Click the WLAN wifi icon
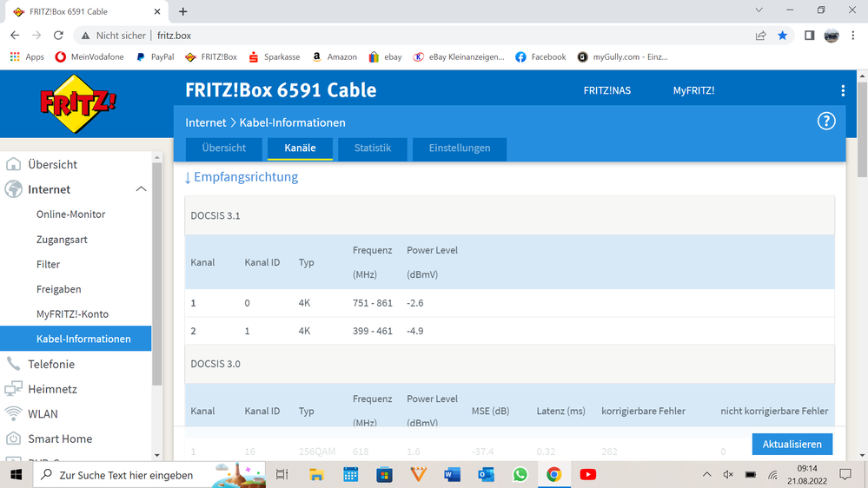 [x=13, y=413]
